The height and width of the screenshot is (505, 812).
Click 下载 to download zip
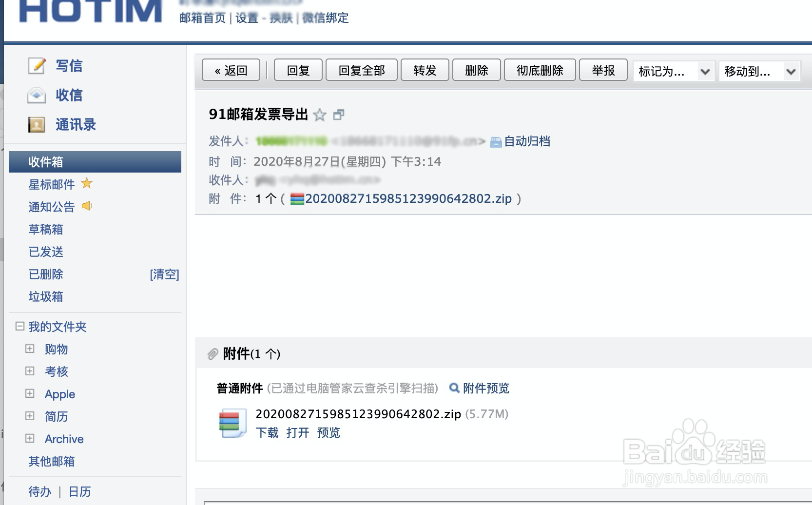click(x=267, y=432)
